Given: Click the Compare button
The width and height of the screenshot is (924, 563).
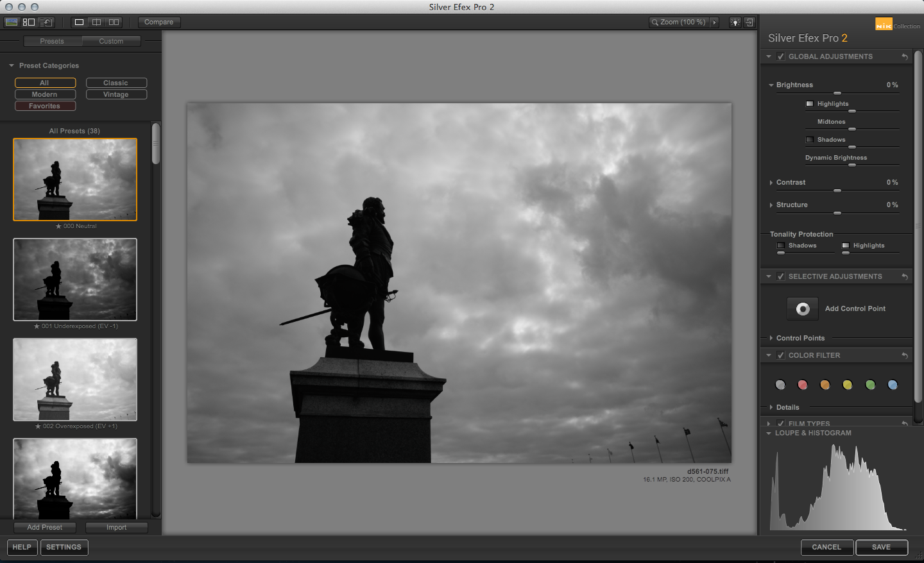Looking at the screenshot, I should [159, 22].
